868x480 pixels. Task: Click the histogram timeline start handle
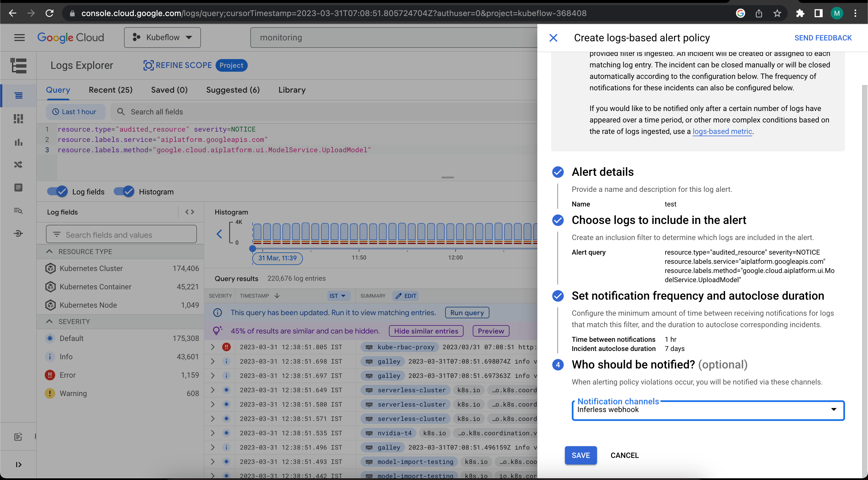click(x=252, y=249)
